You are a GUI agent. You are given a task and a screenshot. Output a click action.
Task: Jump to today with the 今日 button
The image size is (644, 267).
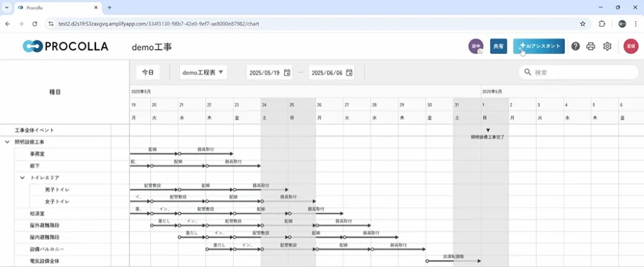(148, 72)
